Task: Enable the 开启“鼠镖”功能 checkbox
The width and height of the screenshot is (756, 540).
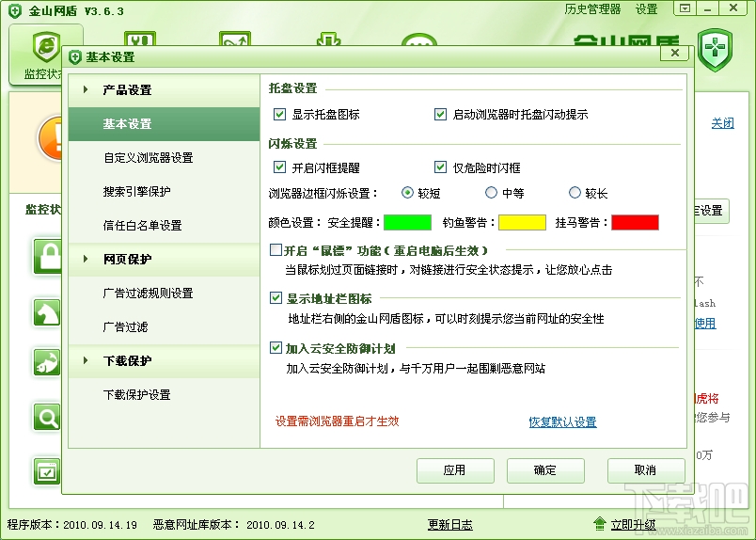Action: coord(276,250)
